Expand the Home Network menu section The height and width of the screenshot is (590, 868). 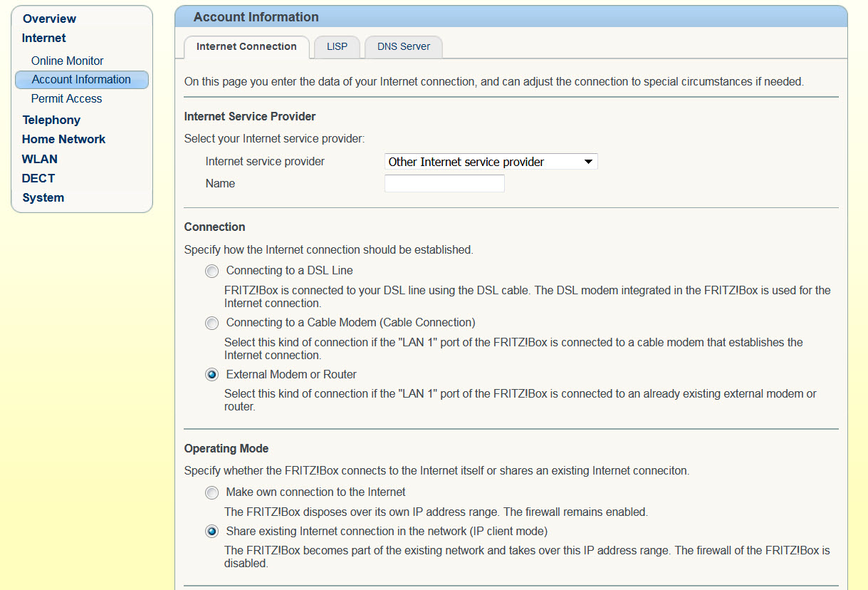(63, 140)
